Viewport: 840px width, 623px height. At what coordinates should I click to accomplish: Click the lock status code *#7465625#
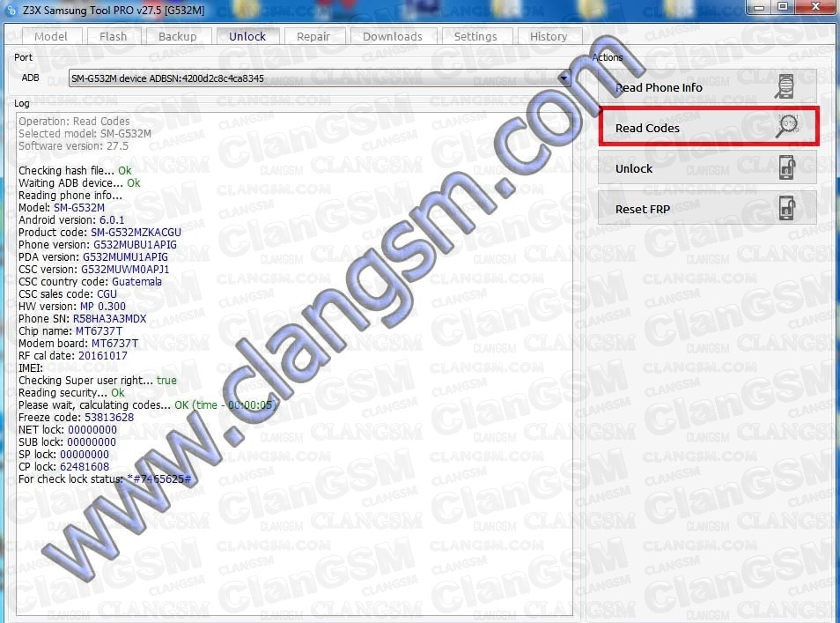coord(158,478)
